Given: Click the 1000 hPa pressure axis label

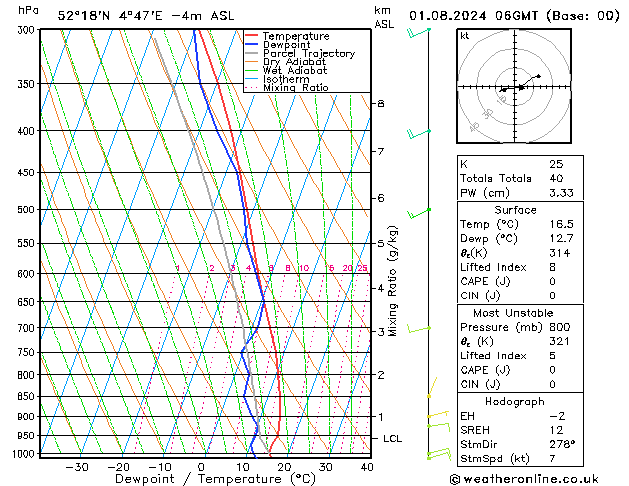Looking at the screenshot, I should click(x=26, y=454).
